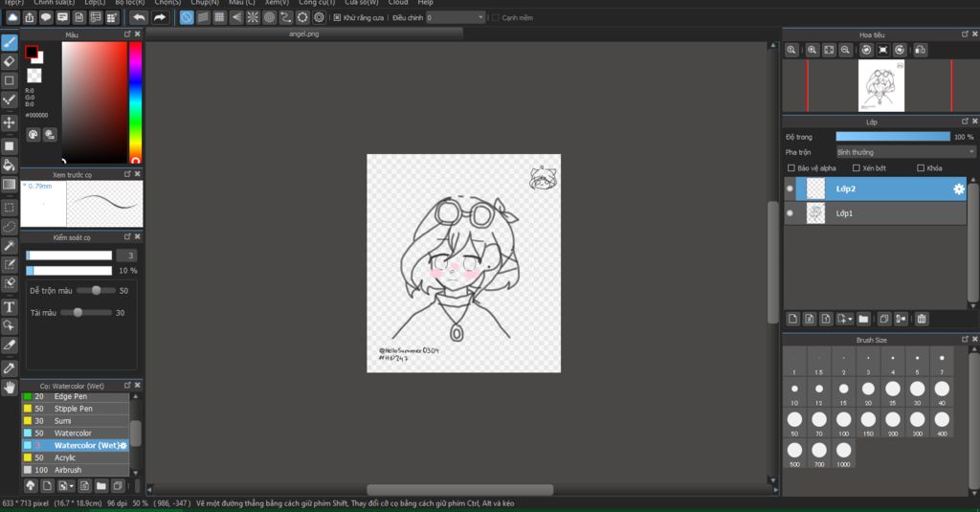Viewport: 980px width, 512px height.
Task: Open the add-layer type dropdown arrow
Action: (850, 320)
